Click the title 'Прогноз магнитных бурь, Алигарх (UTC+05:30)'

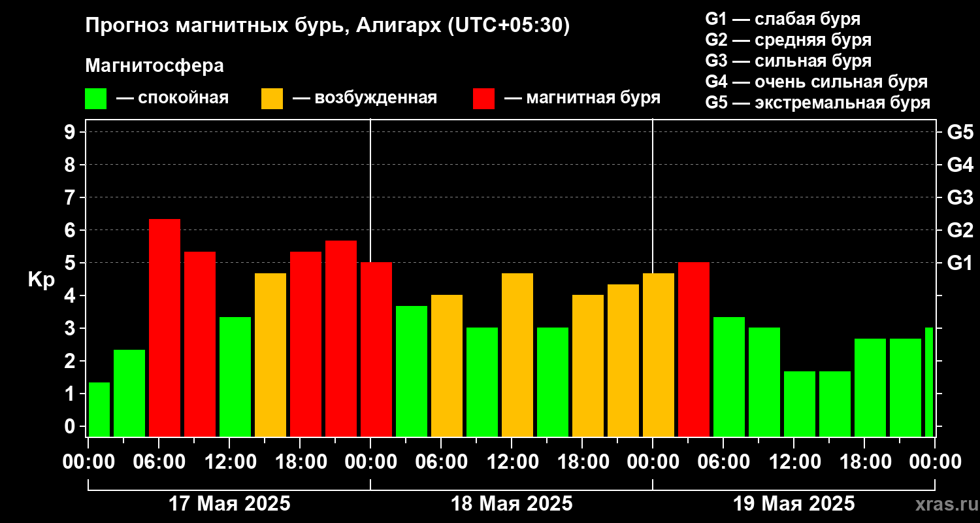(327, 26)
